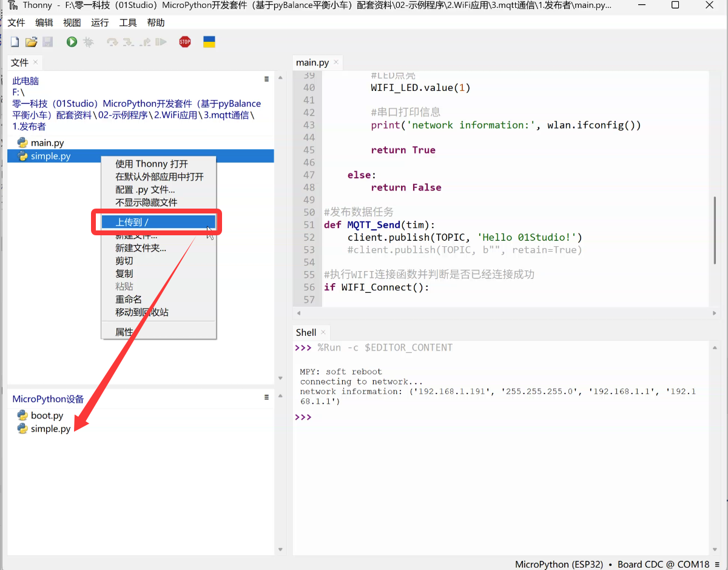728x570 pixels.
Task: Click the Resume debugging toolbar icon
Action: (161, 42)
